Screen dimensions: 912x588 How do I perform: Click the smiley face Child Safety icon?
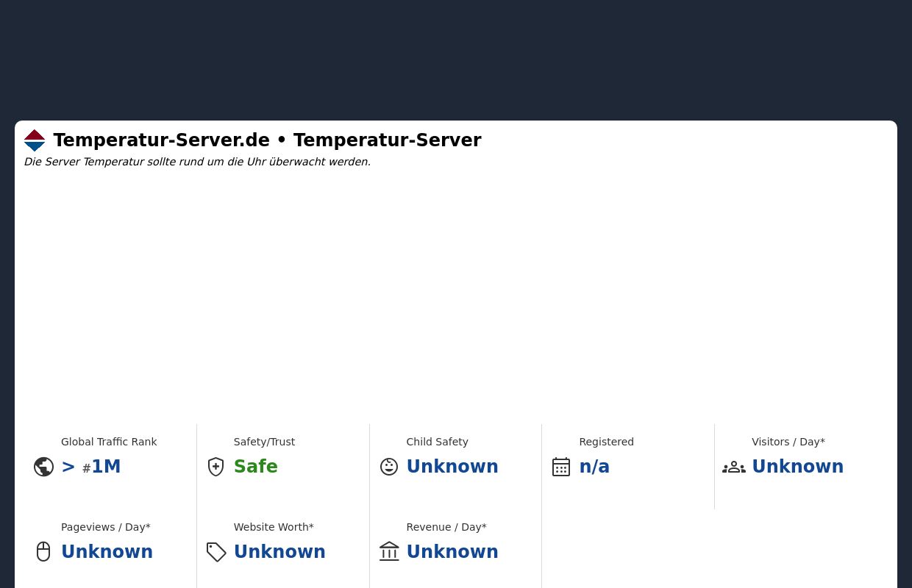(x=388, y=467)
